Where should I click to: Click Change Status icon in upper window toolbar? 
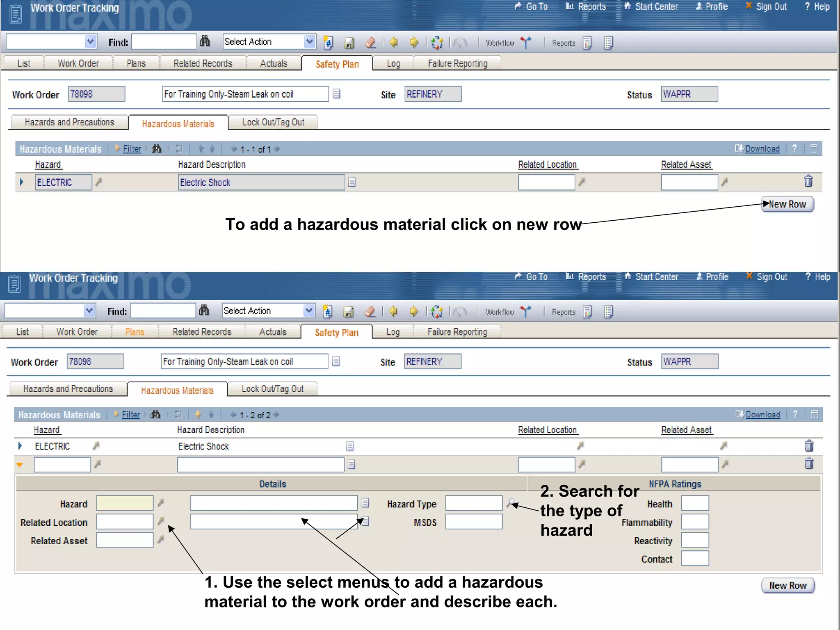pos(437,42)
